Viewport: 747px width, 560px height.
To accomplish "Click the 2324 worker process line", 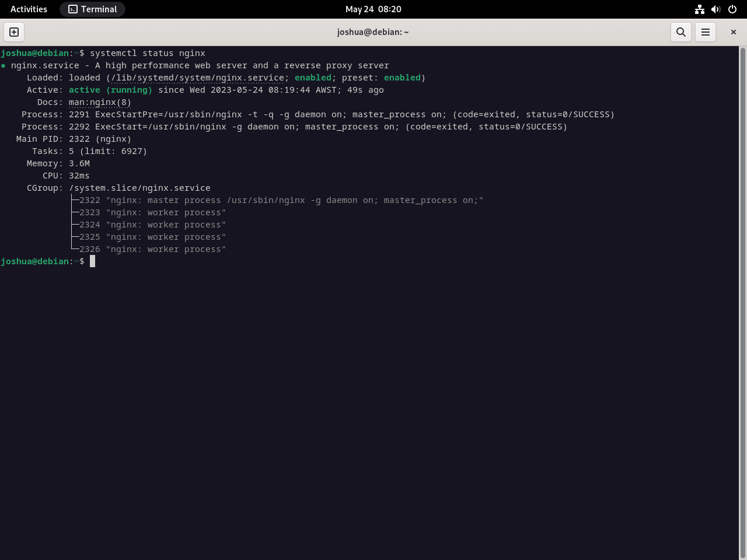I will click(152, 225).
